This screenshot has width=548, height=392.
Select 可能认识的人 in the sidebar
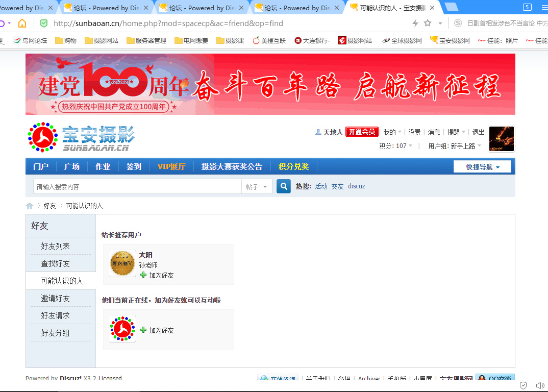pyautogui.click(x=62, y=281)
